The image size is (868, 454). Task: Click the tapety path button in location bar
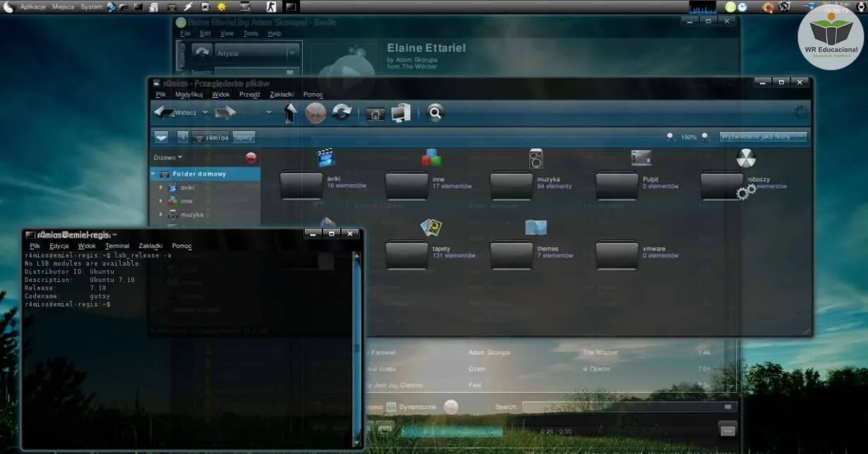coord(243,137)
